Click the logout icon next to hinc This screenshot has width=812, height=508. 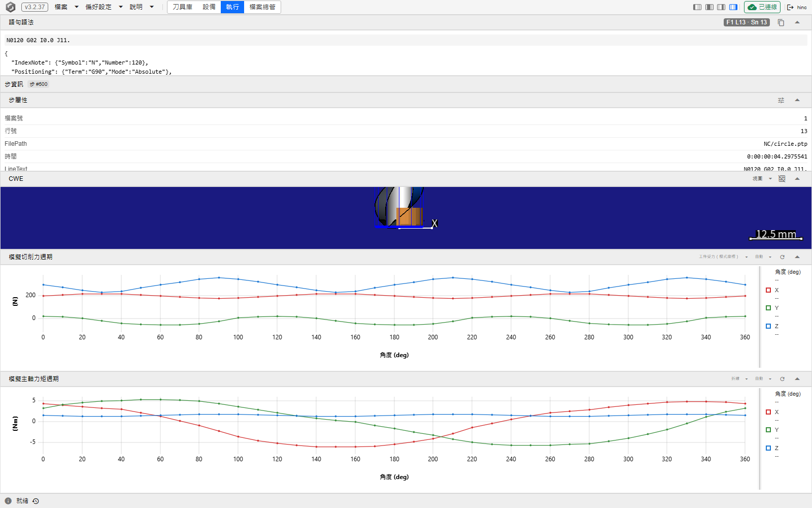(790, 7)
